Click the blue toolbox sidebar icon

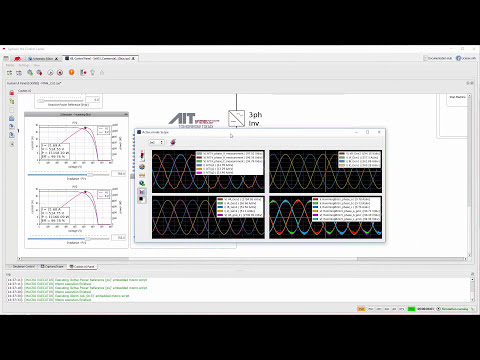[x=12, y=118]
